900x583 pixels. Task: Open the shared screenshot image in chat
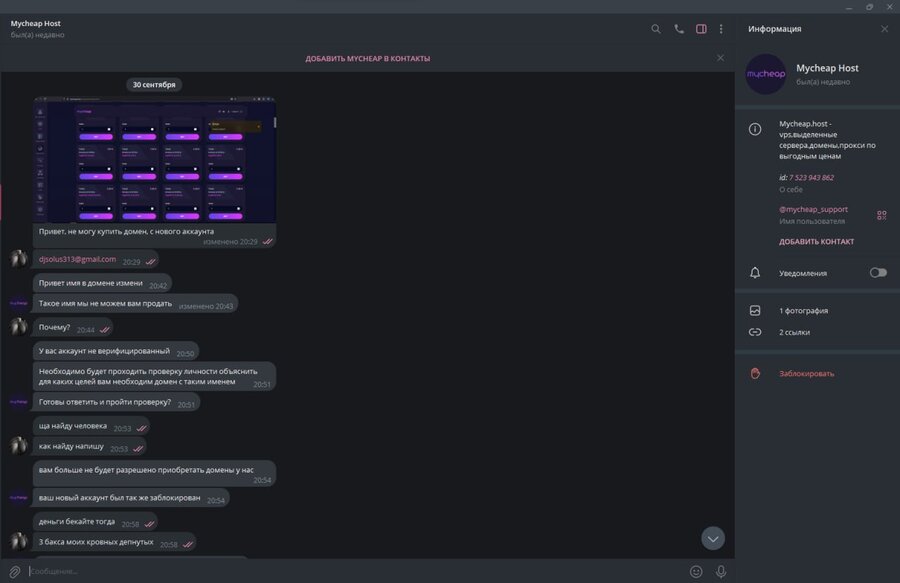[x=154, y=158]
